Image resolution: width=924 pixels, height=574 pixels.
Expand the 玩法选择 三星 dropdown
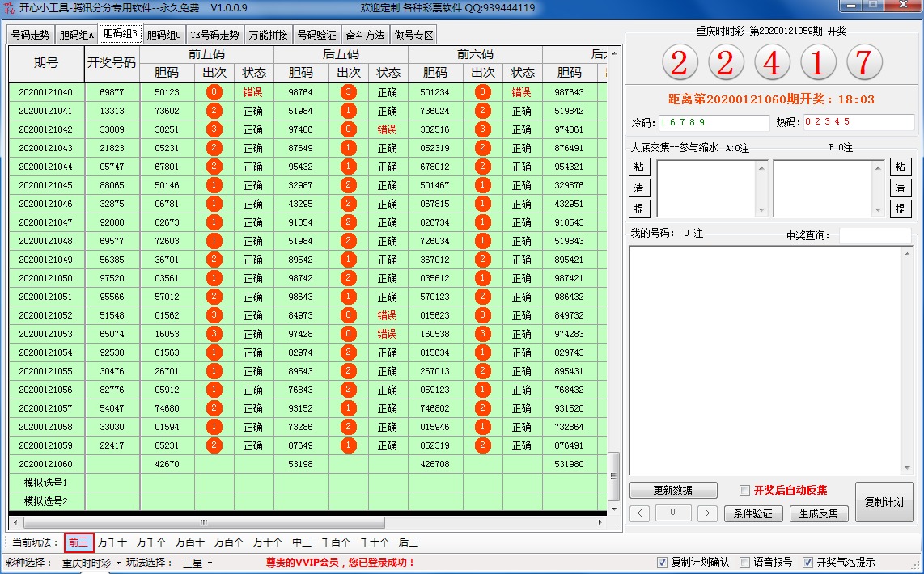[x=197, y=563]
